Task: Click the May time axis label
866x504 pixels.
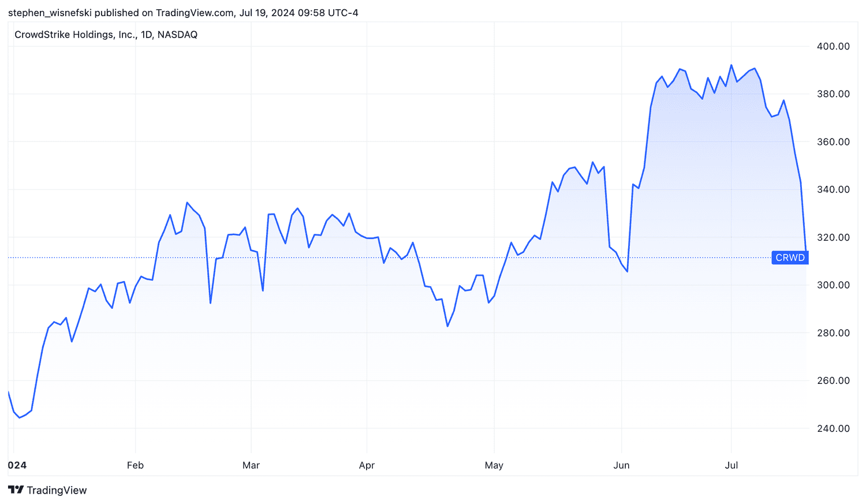Action: point(494,465)
